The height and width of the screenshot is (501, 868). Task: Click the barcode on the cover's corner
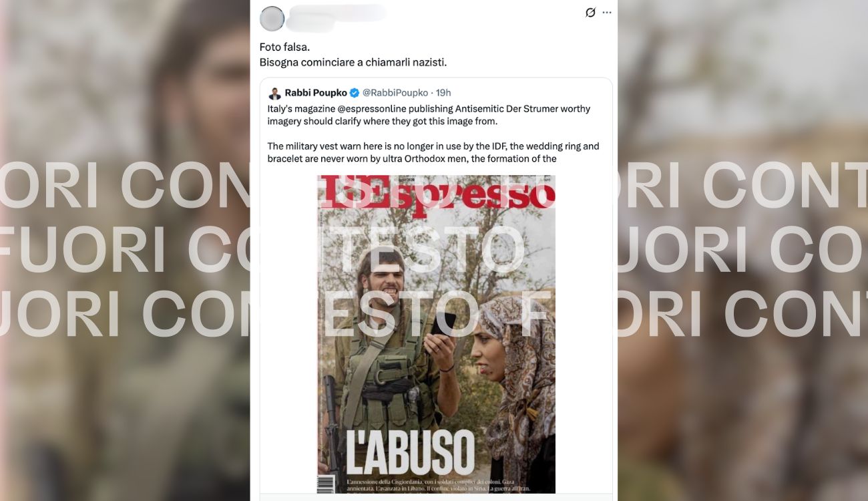pos(327,484)
